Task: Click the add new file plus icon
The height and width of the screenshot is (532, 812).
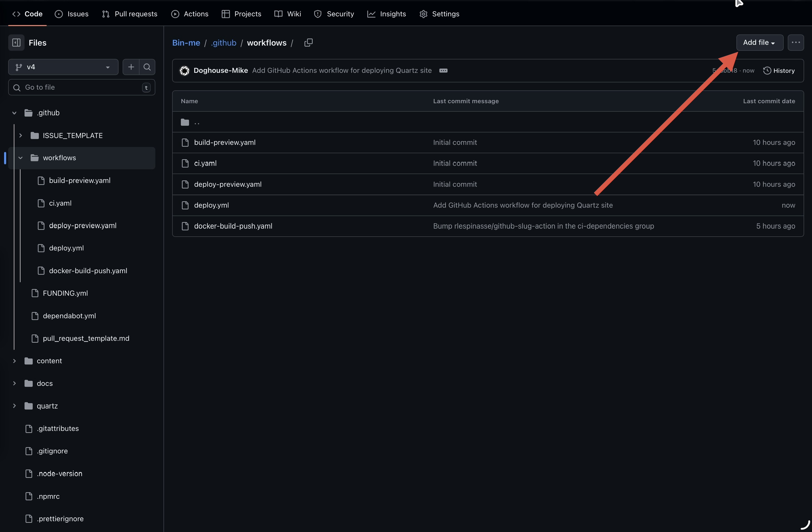Action: 131,67
